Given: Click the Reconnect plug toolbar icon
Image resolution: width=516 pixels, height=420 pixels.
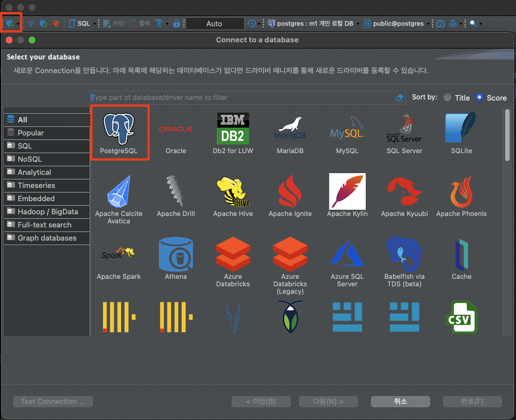Looking at the screenshot, I should (x=43, y=23).
